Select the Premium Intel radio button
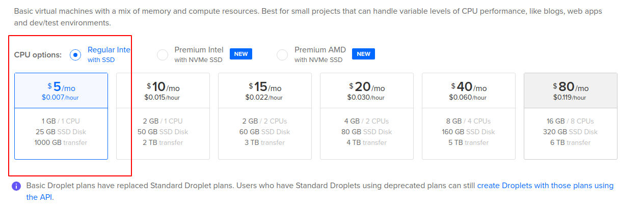Screen dimensions: 644x210 163,55
